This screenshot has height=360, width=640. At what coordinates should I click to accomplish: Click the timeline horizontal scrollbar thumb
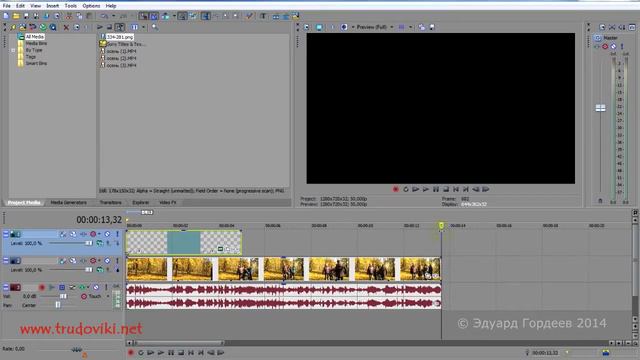click(x=180, y=343)
